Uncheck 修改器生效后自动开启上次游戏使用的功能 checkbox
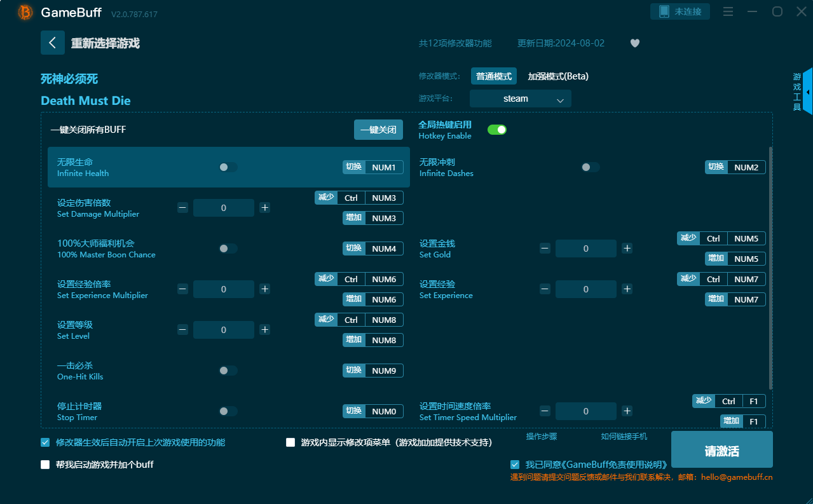 (x=45, y=442)
